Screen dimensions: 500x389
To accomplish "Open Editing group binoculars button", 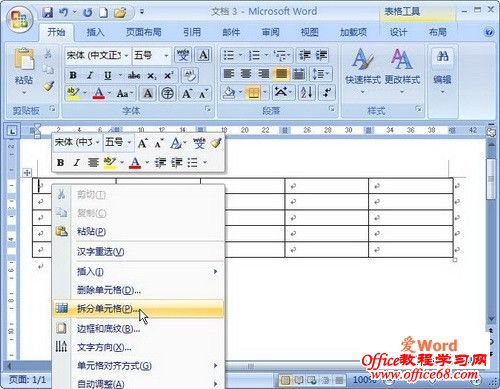I will (442, 71).
